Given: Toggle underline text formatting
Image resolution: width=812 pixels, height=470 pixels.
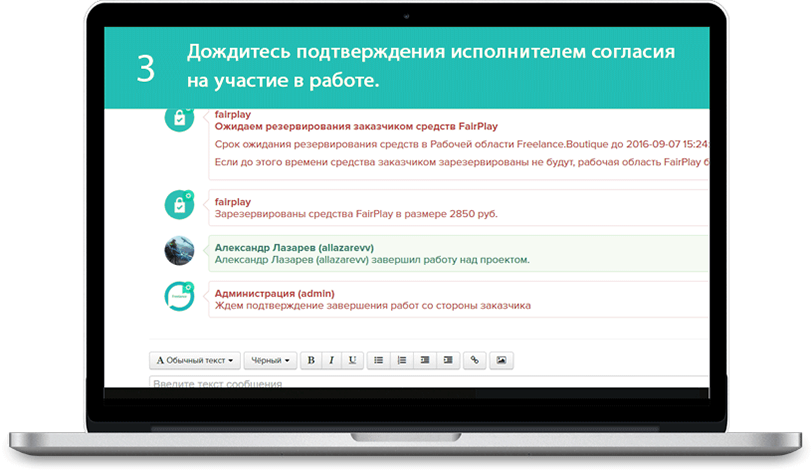Looking at the screenshot, I should (351, 360).
